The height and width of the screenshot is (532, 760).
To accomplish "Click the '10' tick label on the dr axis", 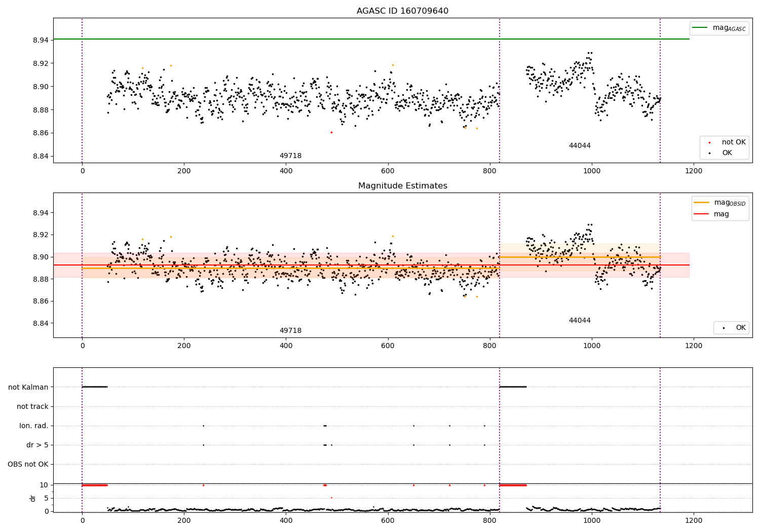I will coord(44,485).
